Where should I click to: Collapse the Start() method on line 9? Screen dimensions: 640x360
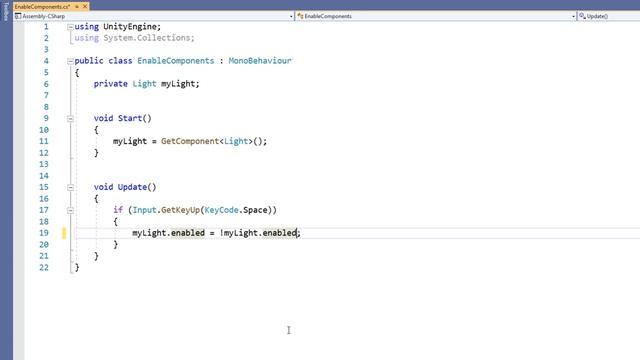tap(70, 119)
